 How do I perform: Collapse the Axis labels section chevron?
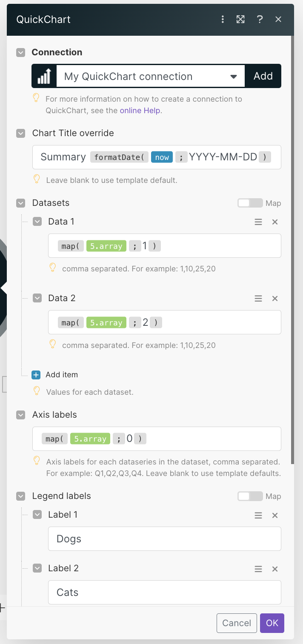click(20, 415)
